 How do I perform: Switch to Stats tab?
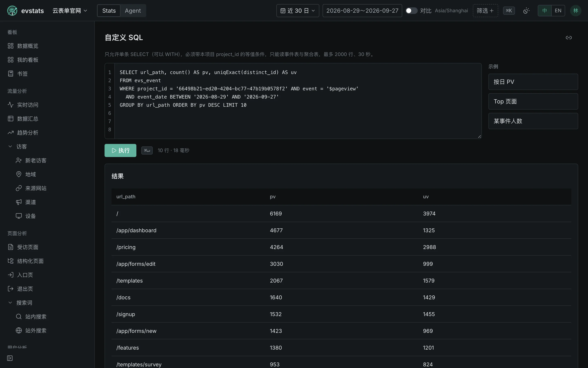(x=109, y=11)
